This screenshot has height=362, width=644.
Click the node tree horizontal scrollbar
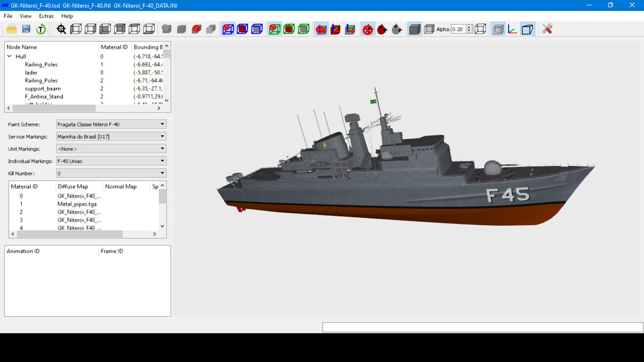54,108
